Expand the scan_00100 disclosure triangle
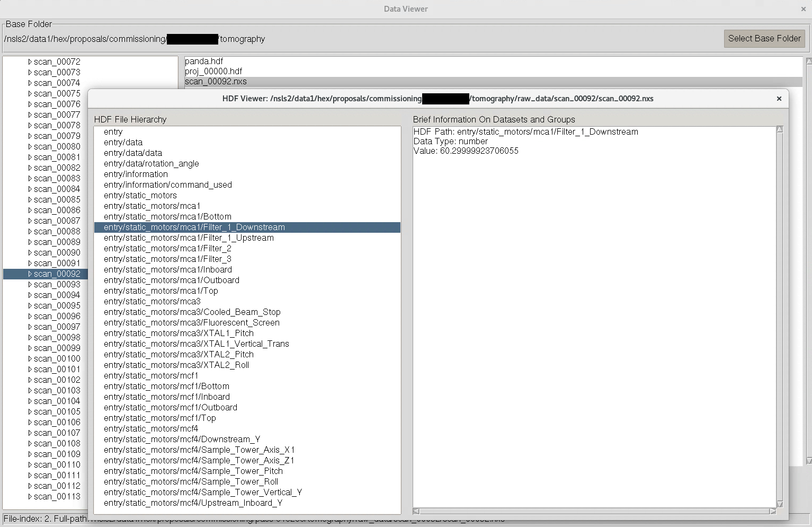Viewport: 812px width, 527px height. (30, 359)
